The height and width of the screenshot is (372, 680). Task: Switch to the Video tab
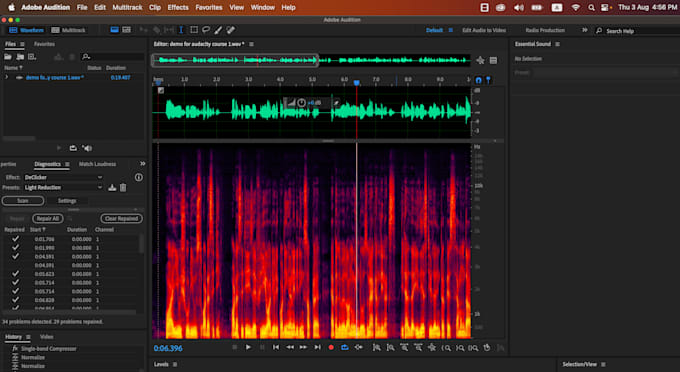(46, 337)
